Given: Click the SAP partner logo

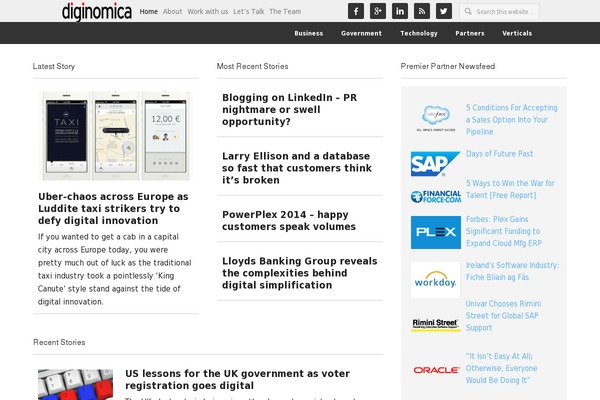Looking at the screenshot, I should tap(435, 164).
